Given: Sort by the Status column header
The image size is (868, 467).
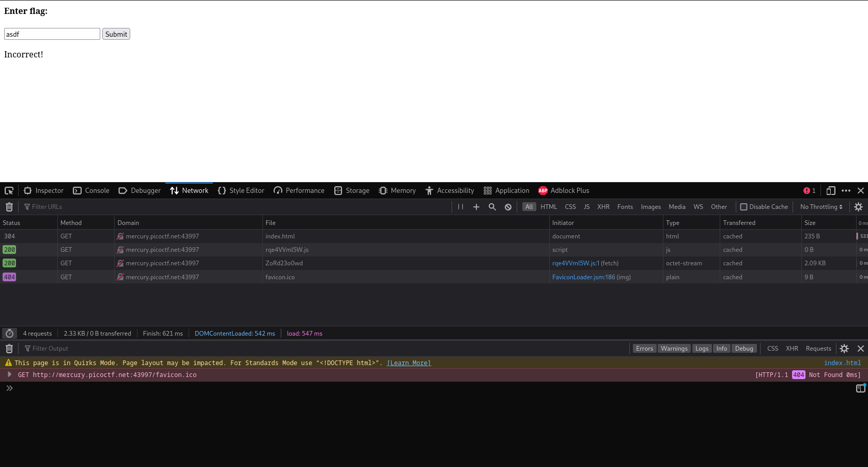Looking at the screenshot, I should (28, 223).
